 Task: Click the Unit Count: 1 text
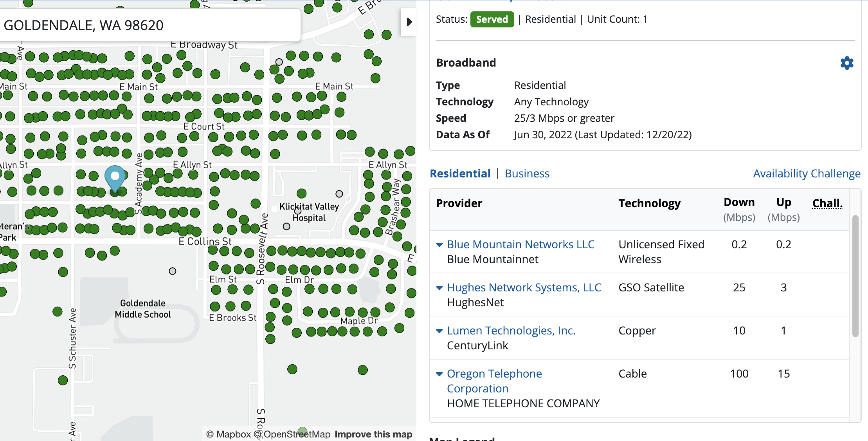click(x=617, y=19)
